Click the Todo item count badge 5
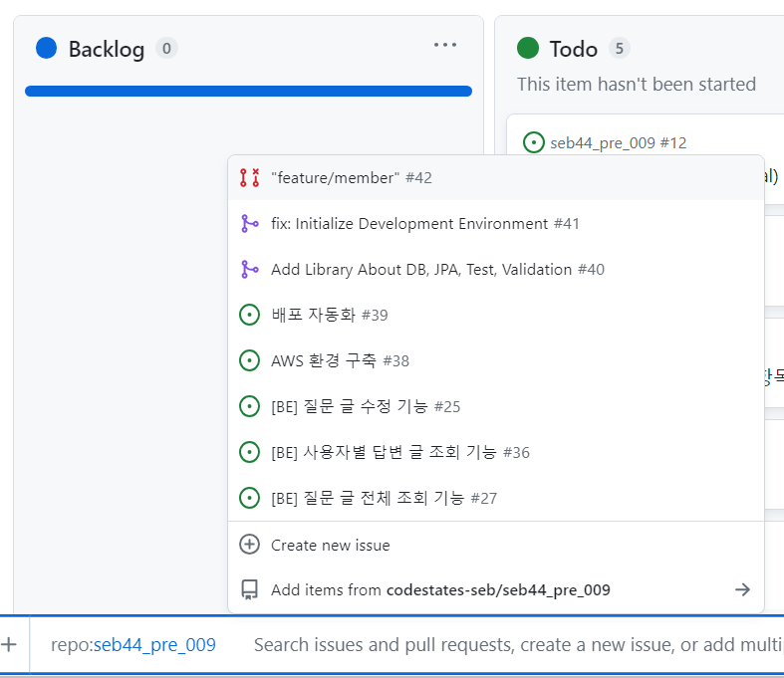 [x=619, y=49]
